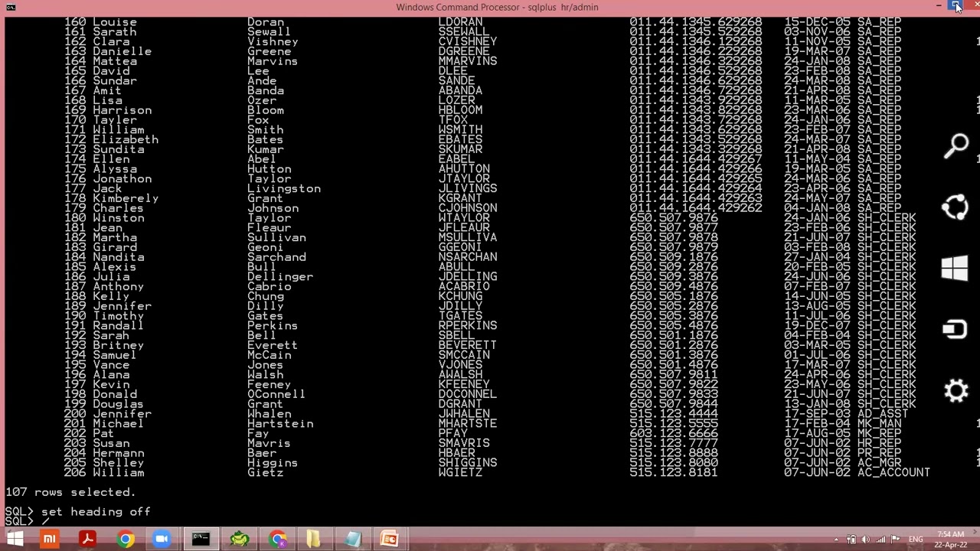Click phone '650.507.9876' for Winston Taylor
This screenshot has width=980, height=551.
point(674,218)
